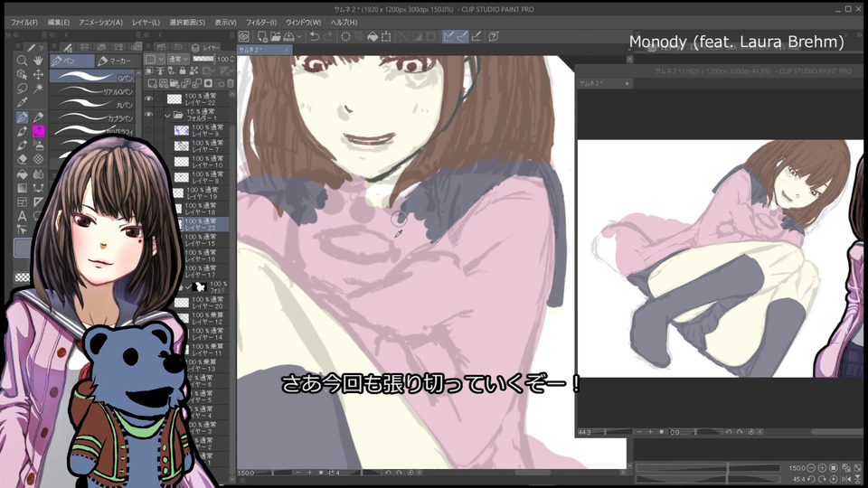Screen dimensions: 868x488
Task: Click the Clear dotted circle icon
Action: (345, 36)
